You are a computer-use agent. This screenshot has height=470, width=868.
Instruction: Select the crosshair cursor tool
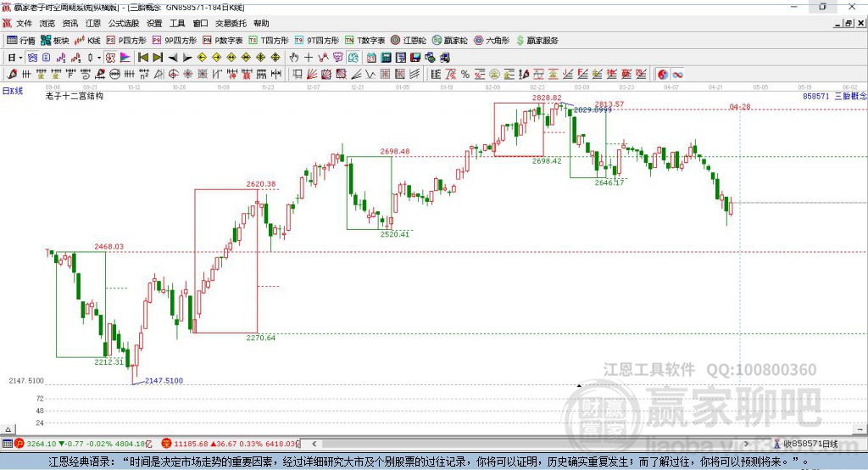pos(309,58)
